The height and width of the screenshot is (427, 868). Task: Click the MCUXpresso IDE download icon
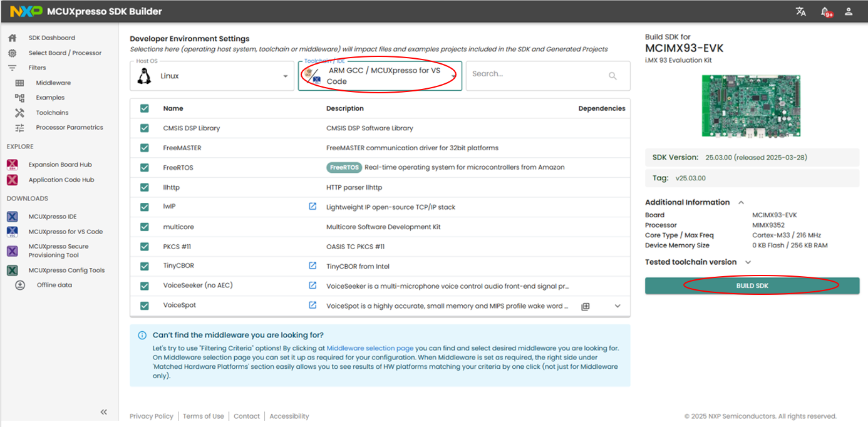tap(12, 217)
